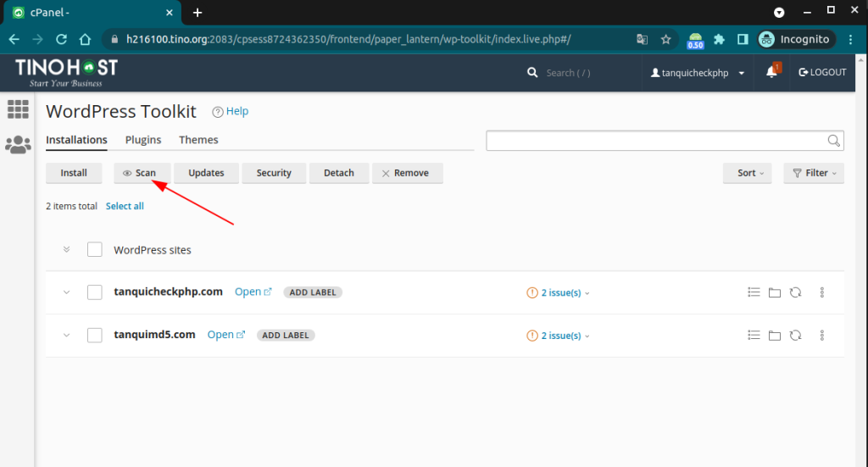This screenshot has width=868, height=467.
Task: Expand the 2 issue(s) dropdown for tanquicheckphp.com
Action: click(565, 292)
